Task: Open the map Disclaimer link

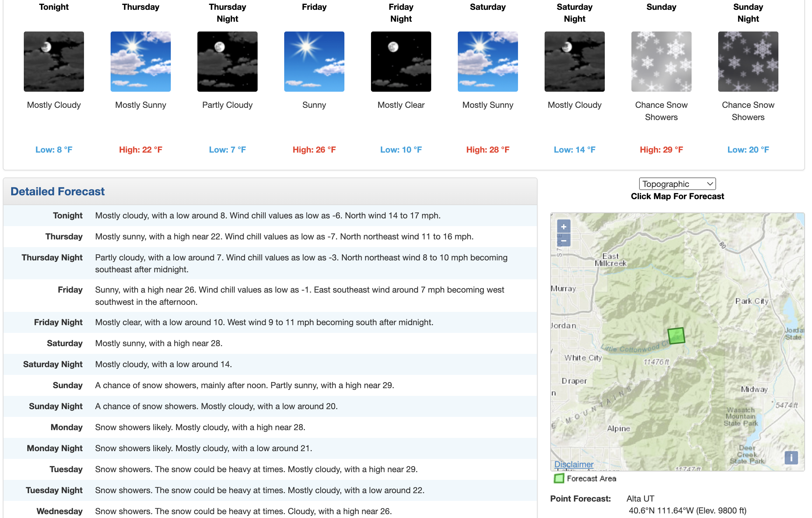Action: (x=574, y=464)
